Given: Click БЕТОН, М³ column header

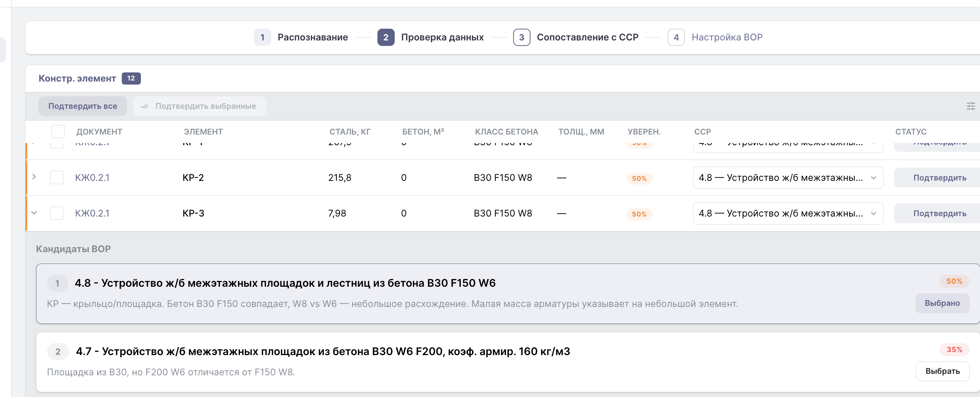Looking at the screenshot, I should [423, 132].
